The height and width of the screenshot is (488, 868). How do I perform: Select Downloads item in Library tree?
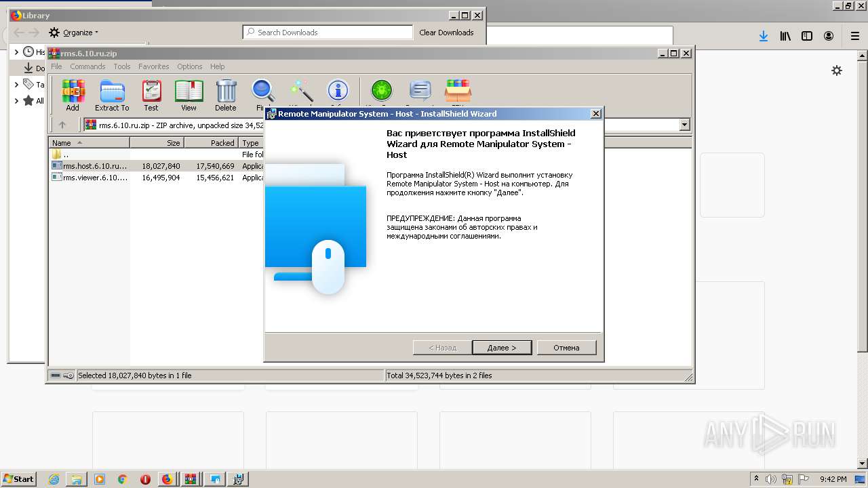tap(34, 68)
